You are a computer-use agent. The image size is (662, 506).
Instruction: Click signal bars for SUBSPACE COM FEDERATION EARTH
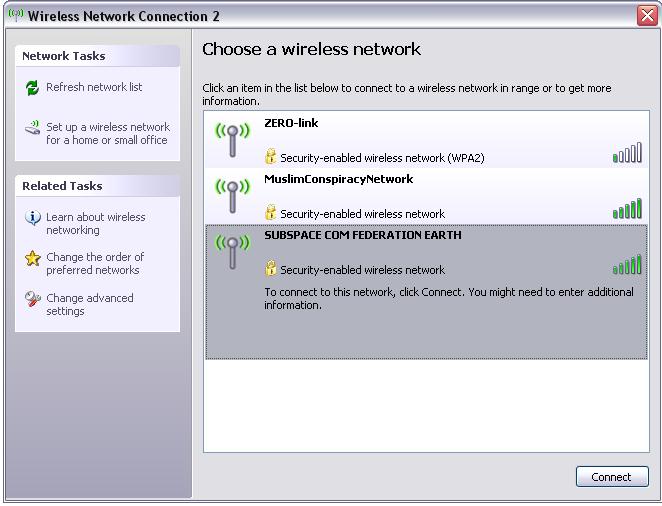(627, 265)
